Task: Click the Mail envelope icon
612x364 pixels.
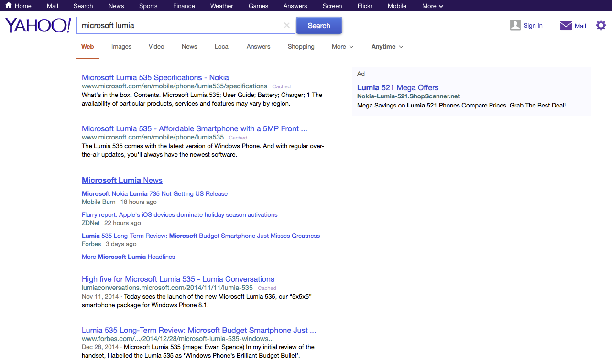Action: [566, 26]
